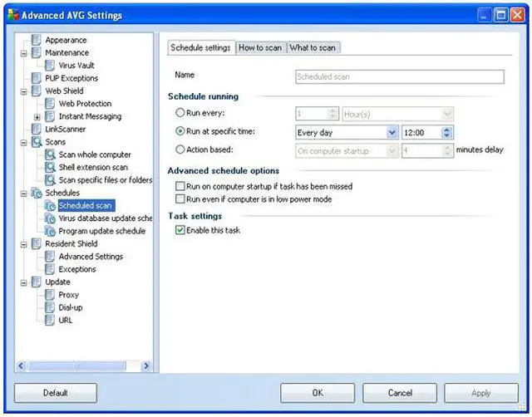Screen dimensions: 532x417
Task: Click the Exceptions page icon under Resident Shield
Action: click(50, 269)
